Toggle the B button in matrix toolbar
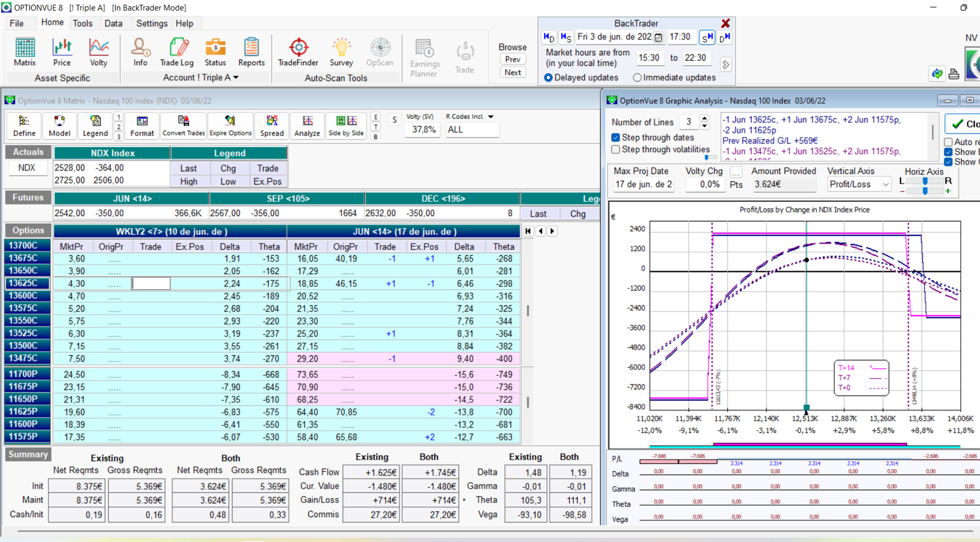This screenshot has width=980, height=542. 375,137
